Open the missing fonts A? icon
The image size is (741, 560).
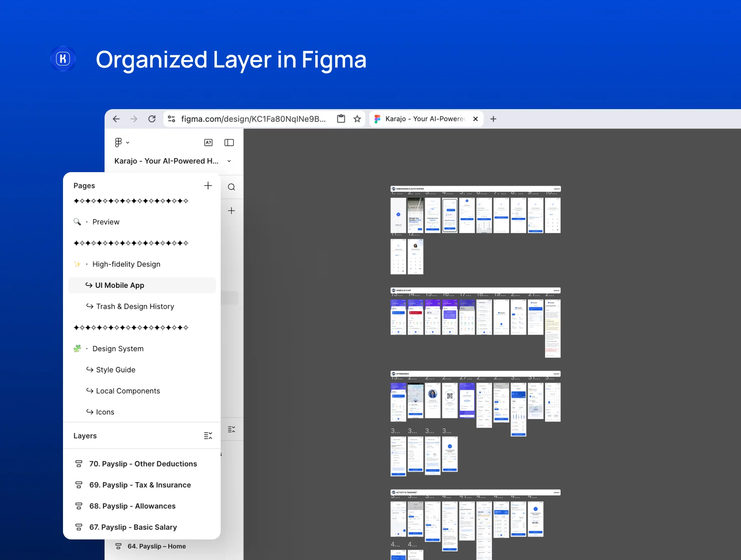[x=208, y=142]
